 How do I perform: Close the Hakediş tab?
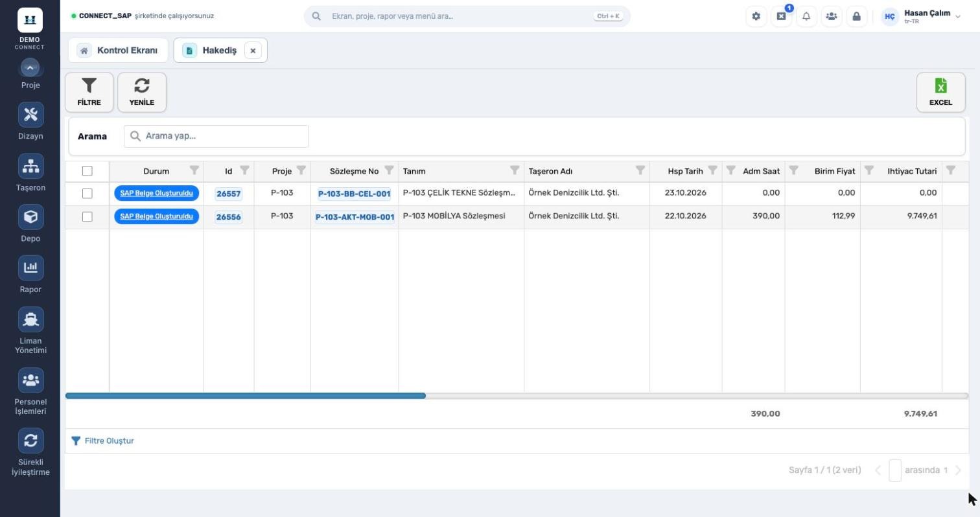pos(253,51)
